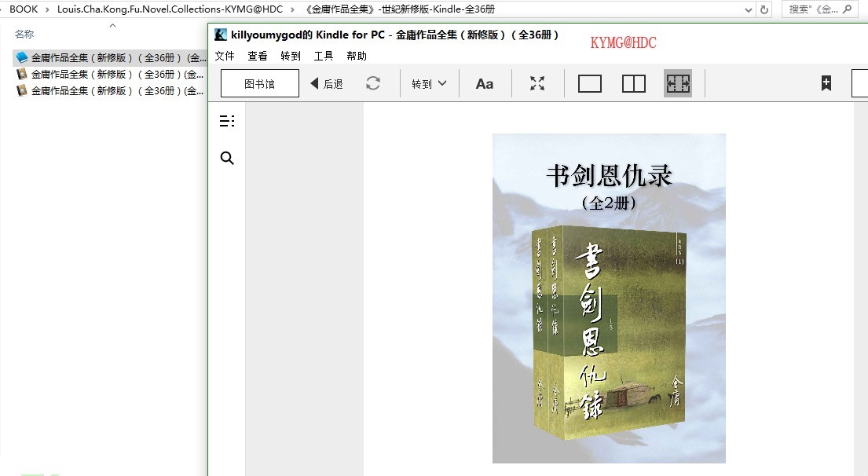
Task: Click the 名称 column header to sort
Action: tap(24, 35)
